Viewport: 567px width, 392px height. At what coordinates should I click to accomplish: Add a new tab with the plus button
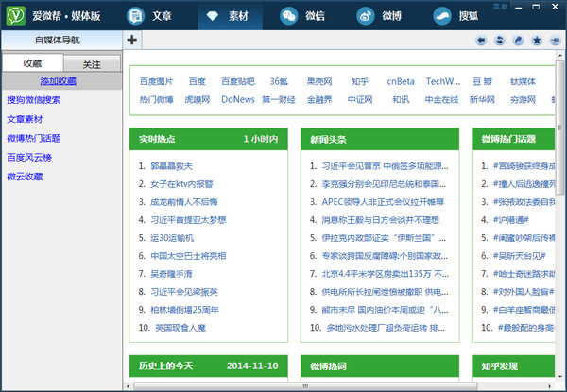[132, 40]
